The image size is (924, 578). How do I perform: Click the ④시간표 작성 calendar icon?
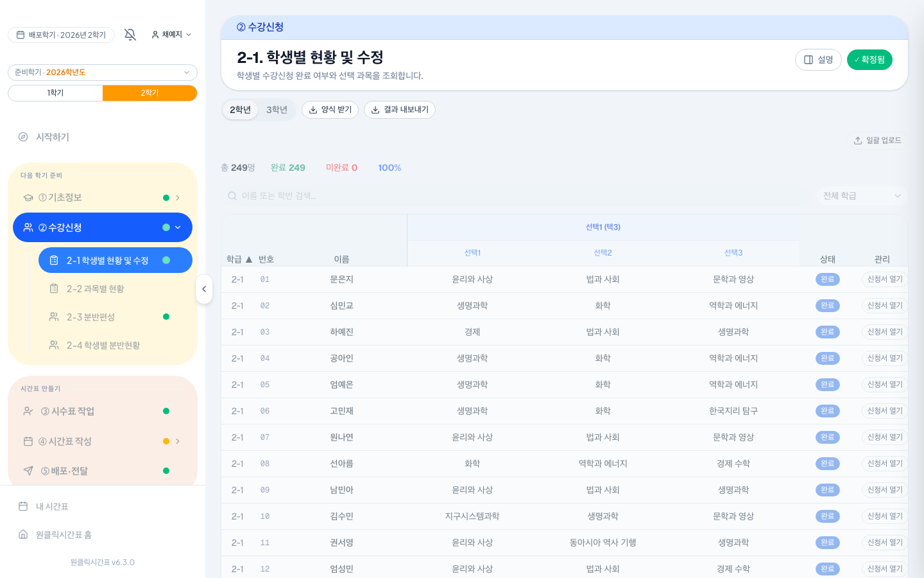click(x=28, y=441)
